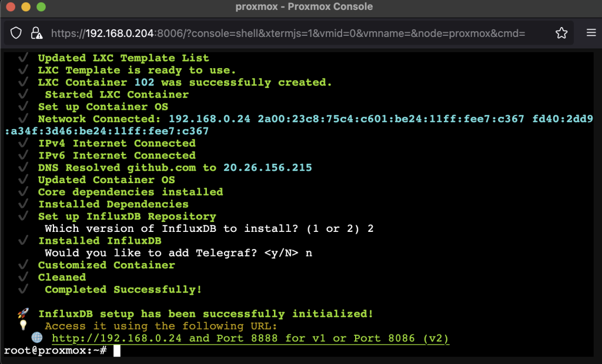Open the browser hamburger menu
Image resolution: width=602 pixels, height=364 pixels.
[x=590, y=33]
